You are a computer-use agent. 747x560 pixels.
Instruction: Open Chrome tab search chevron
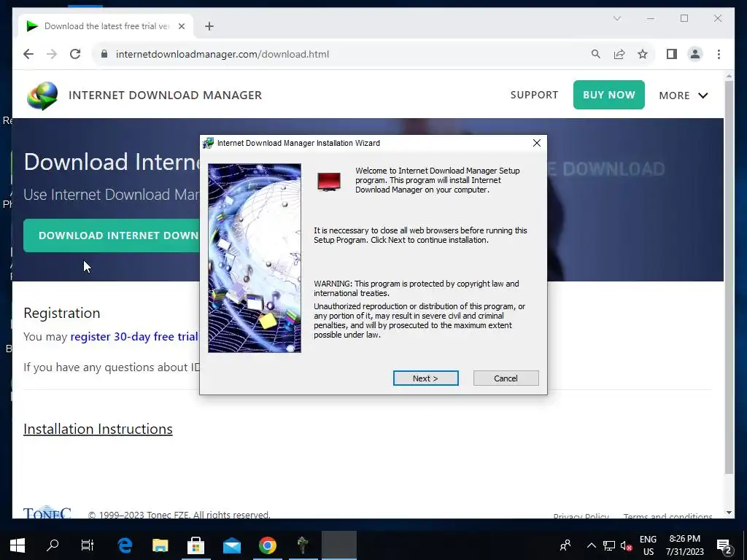(x=617, y=18)
